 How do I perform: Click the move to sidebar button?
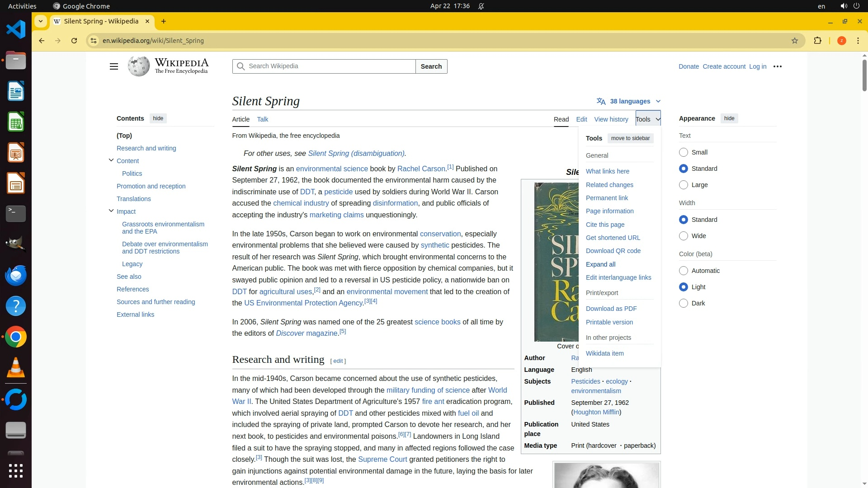(x=630, y=138)
